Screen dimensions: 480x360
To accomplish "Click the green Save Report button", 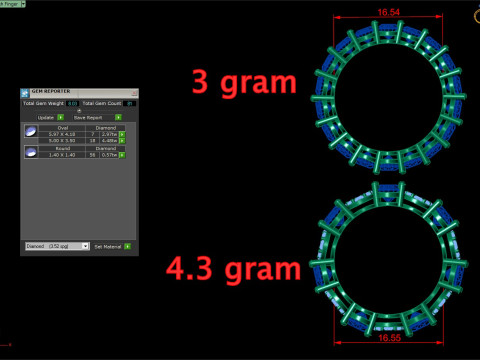I will [x=118, y=117].
